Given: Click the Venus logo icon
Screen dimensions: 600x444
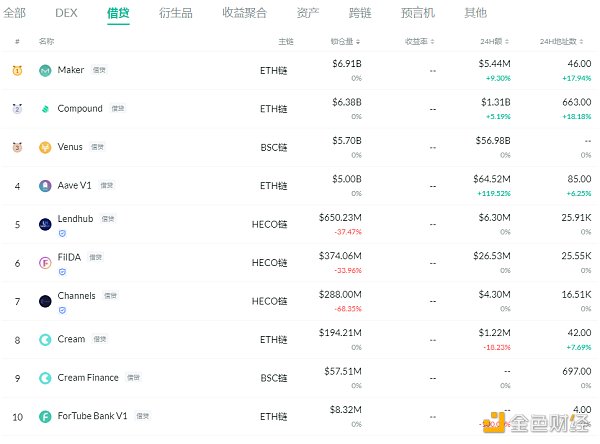Looking at the screenshot, I should pyautogui.click(x=45, y=147).
